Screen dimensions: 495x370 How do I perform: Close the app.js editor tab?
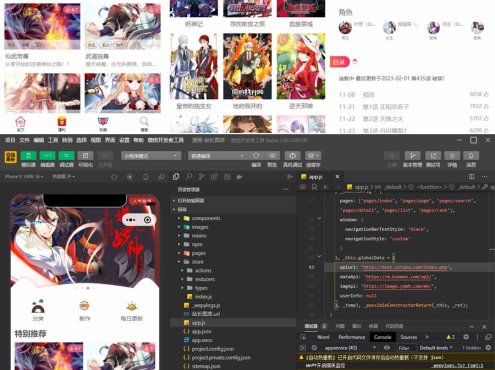click(x=337, y=177)
